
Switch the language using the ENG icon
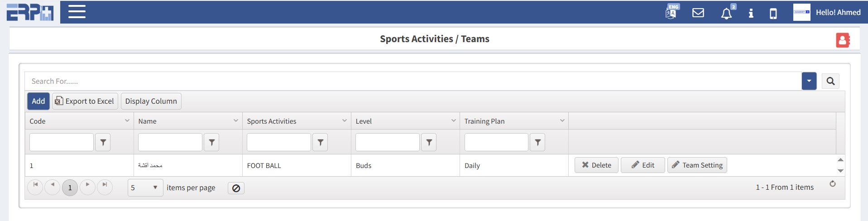pyautogui.click(x=671, y=12)
